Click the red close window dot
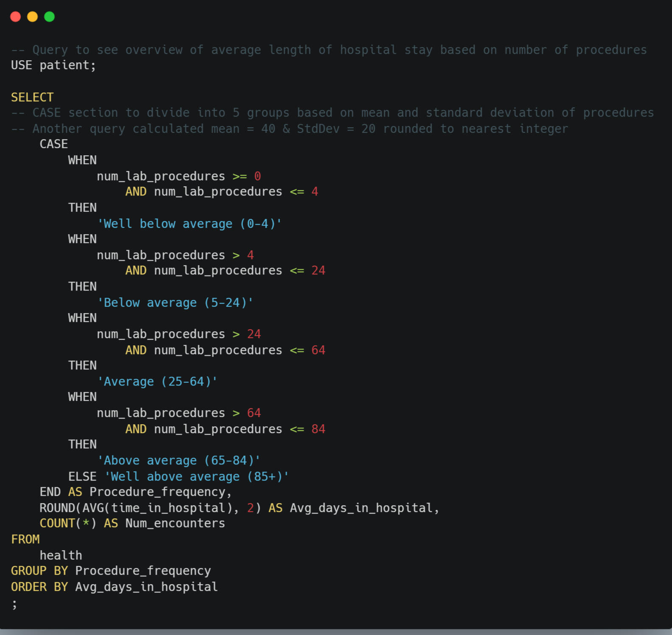The height and width of the screenshot is (635, 672). click(x=16, y=17)
